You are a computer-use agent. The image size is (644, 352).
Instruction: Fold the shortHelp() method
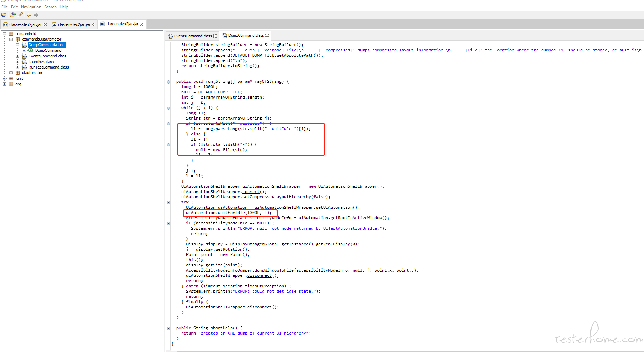pyautogui.click(x=169, y=328)
